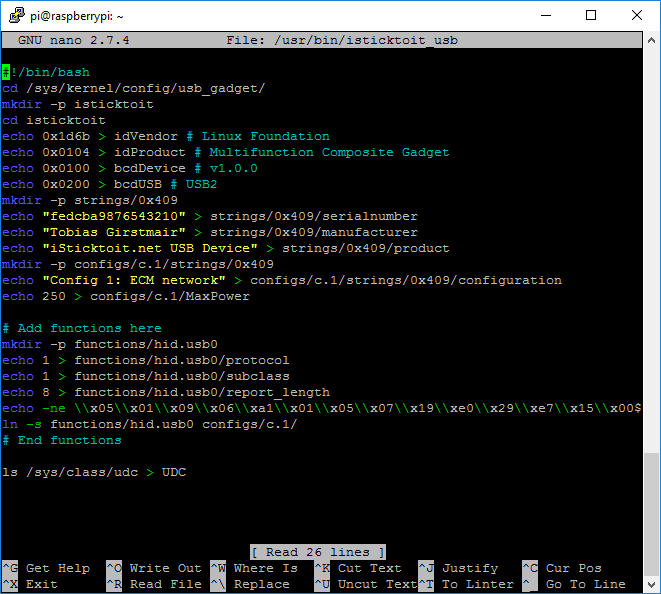Viewport: 661px width, 594px height.
Task: Click the '[ Read 26 lines ]' status message
Action: pyautogui.click(x=318, y=552)
